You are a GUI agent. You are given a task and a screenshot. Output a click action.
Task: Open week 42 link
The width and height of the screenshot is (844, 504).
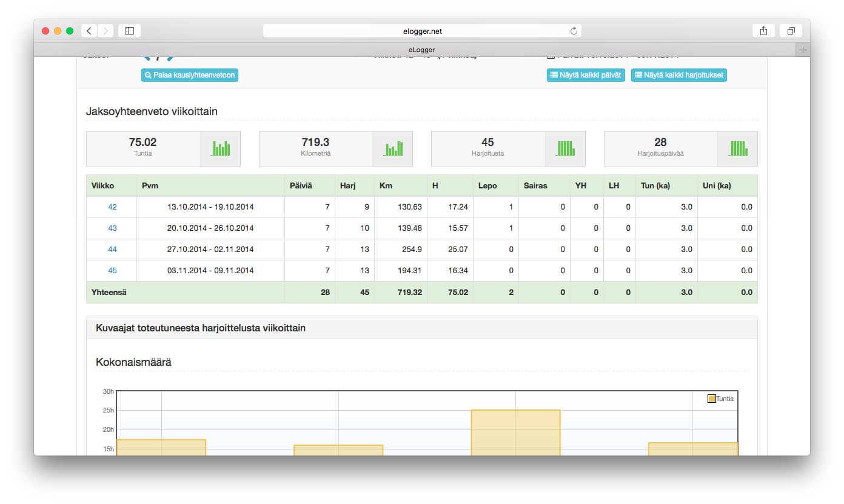click(x=112, y=207)
